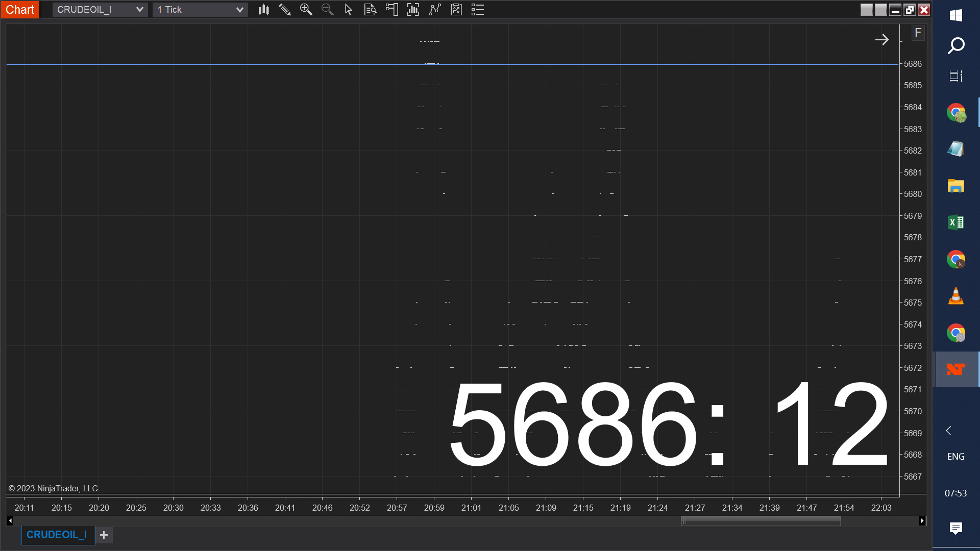Add a new tab with plus button
The height and width of the screenshot is (551, 980).
coord(104,535)
